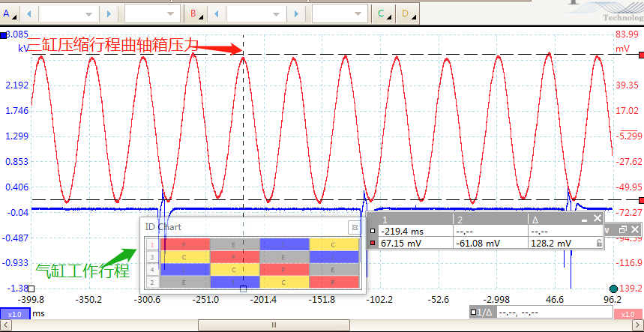Open the Channel A options menu
Viewport: 644px width, 332px height.
click(x=9, y=13)
